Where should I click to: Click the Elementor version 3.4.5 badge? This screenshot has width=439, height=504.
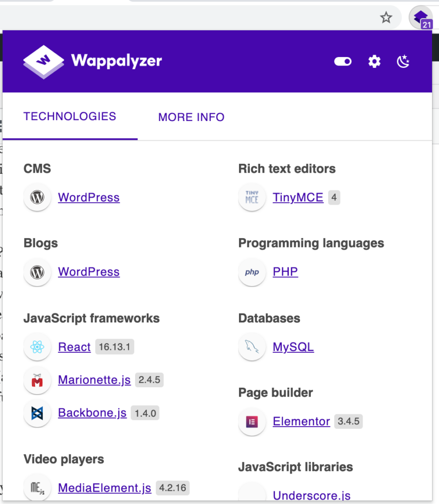coord(348,421)
